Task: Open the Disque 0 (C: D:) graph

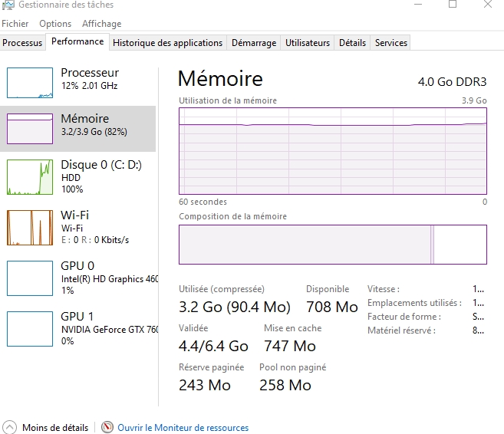Action: tap(30, 177)
